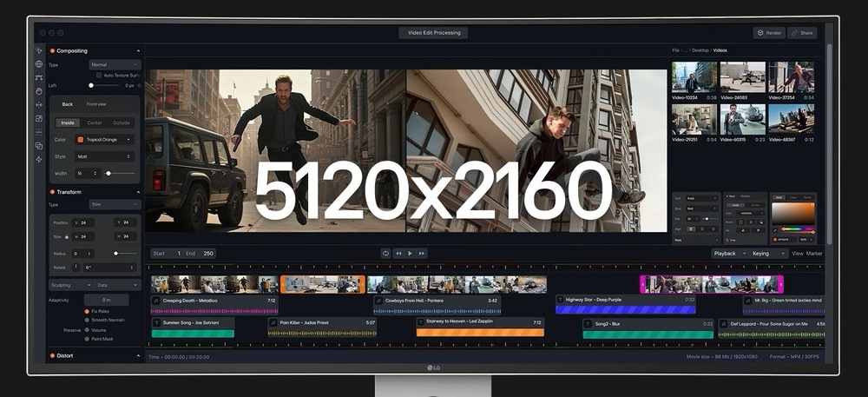868x397 pixels.
Task: Select the Volume preserve option
Action: tap(87, 330)
